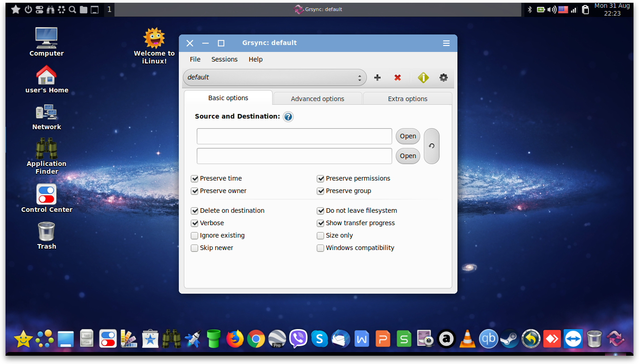Open the Welcome to iLinux desktop icon
The width and height of the screenshot is (639, 364).
click(x=154, y=45)
